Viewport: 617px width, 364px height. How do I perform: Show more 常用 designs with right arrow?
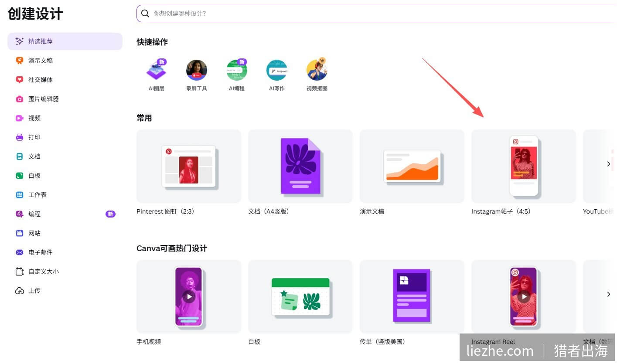click(x=608, y=164)
